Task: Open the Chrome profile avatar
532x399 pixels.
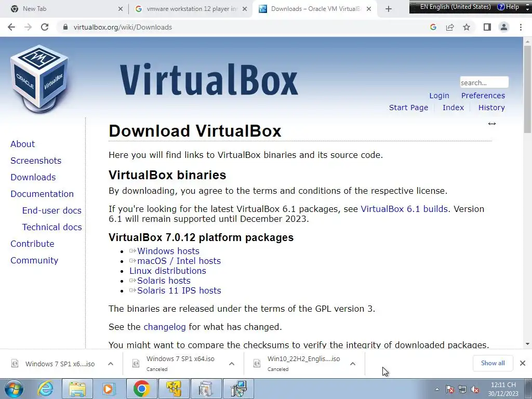Action: point(504,27)
